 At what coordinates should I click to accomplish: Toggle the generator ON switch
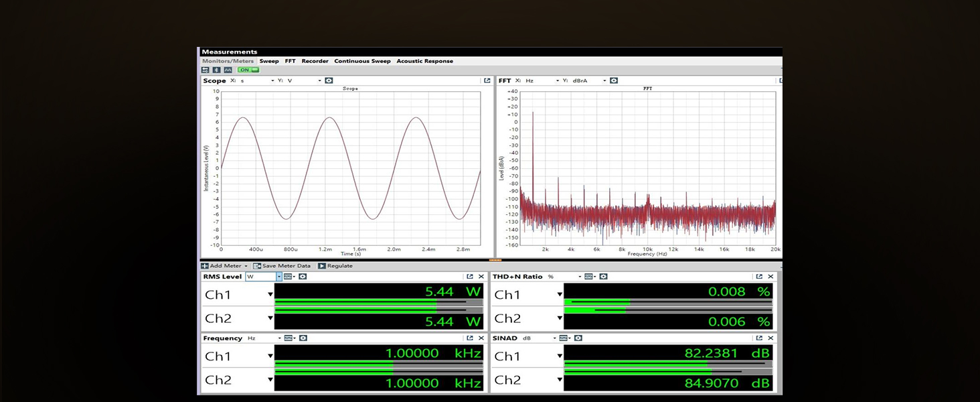(248, 70)
